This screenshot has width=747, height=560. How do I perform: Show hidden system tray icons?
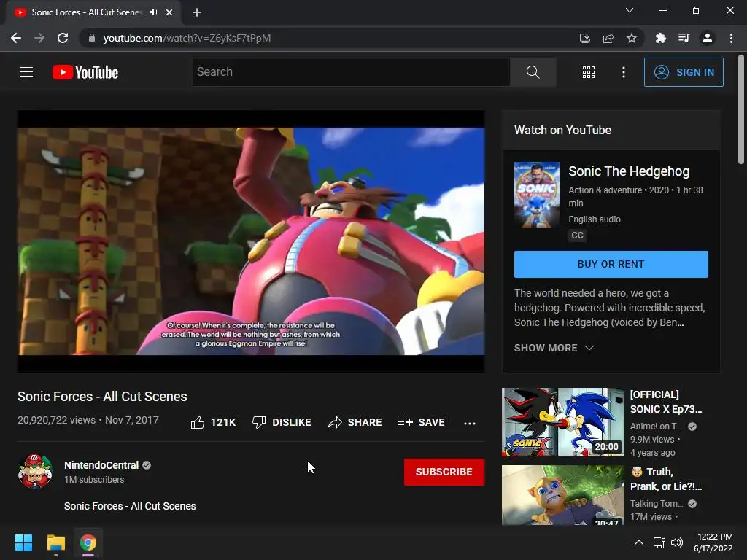point(639,542)
